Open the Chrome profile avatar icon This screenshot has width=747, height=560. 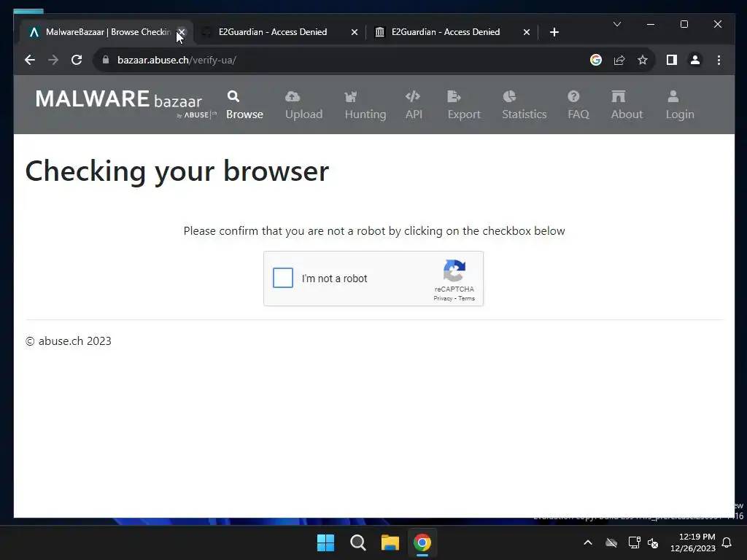(695, 60)
